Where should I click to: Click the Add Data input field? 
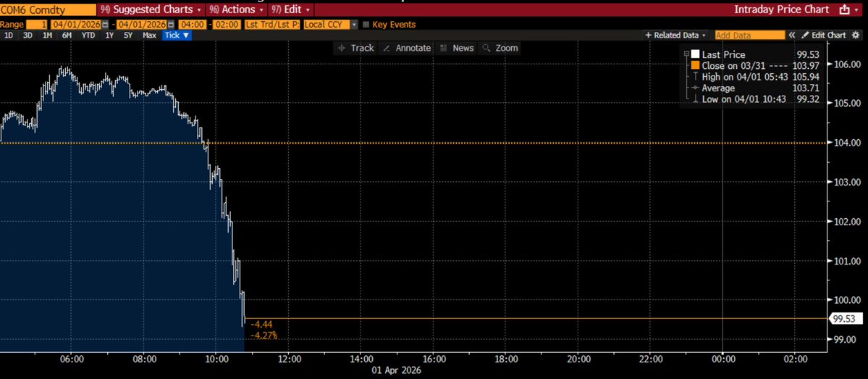coord(749,35)
